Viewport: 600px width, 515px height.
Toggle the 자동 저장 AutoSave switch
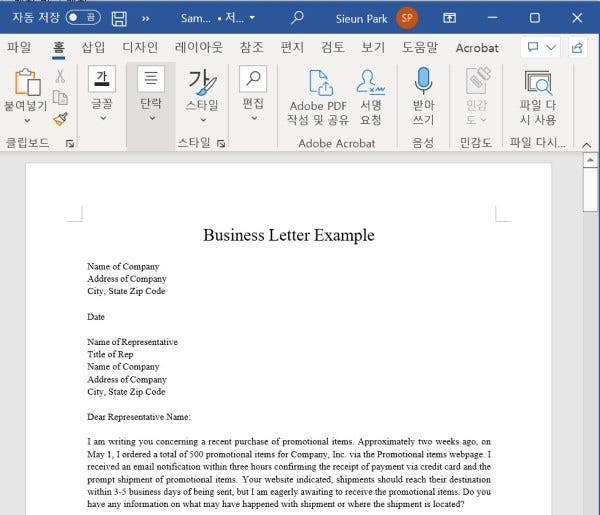83,18
